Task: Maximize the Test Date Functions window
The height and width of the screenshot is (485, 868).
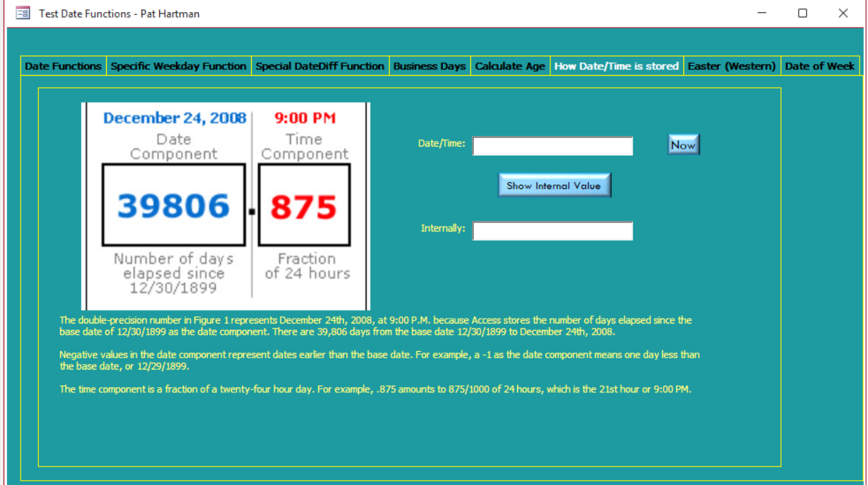Action: tap(802, 13)
